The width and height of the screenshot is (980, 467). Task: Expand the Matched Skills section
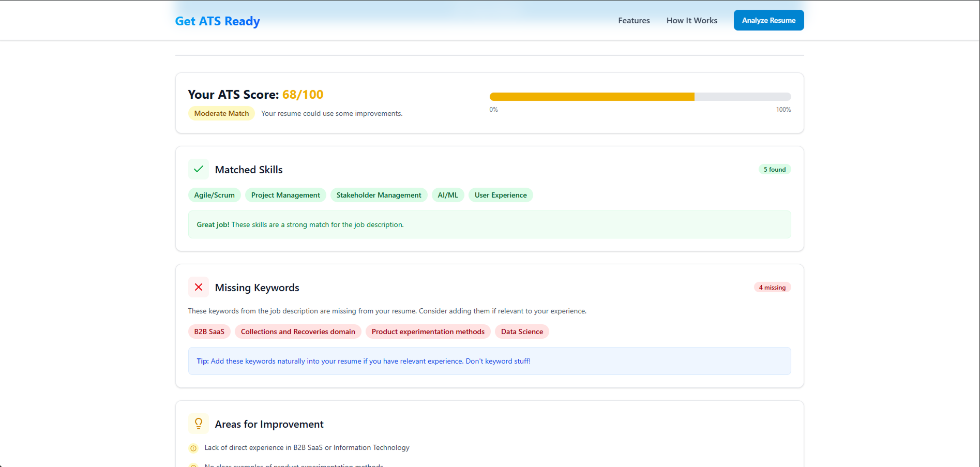[248, 169]
